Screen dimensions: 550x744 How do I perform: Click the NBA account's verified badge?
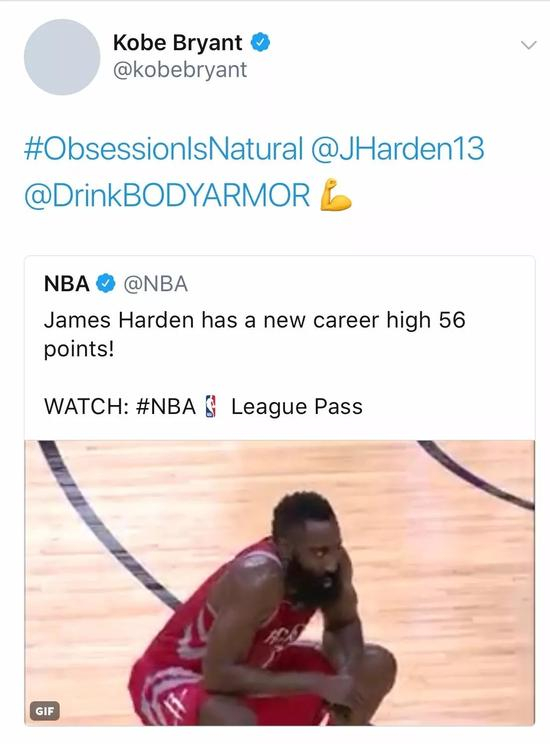click(x=106, y=284)
